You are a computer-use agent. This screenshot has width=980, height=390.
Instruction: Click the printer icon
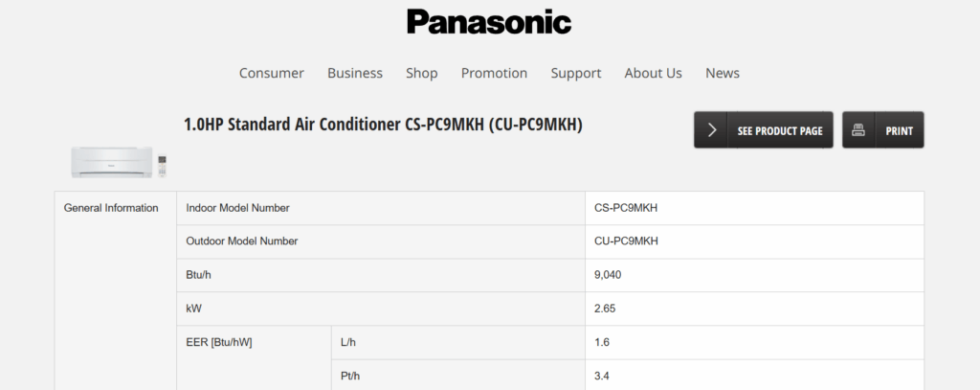(x=858, y=130)
